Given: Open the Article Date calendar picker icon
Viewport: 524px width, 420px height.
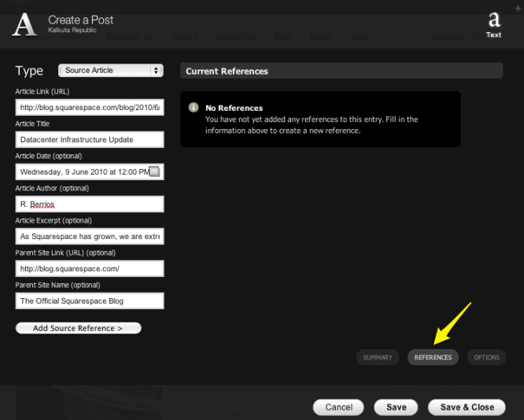Looking at the screenshot, I should [x=154, y=171].
